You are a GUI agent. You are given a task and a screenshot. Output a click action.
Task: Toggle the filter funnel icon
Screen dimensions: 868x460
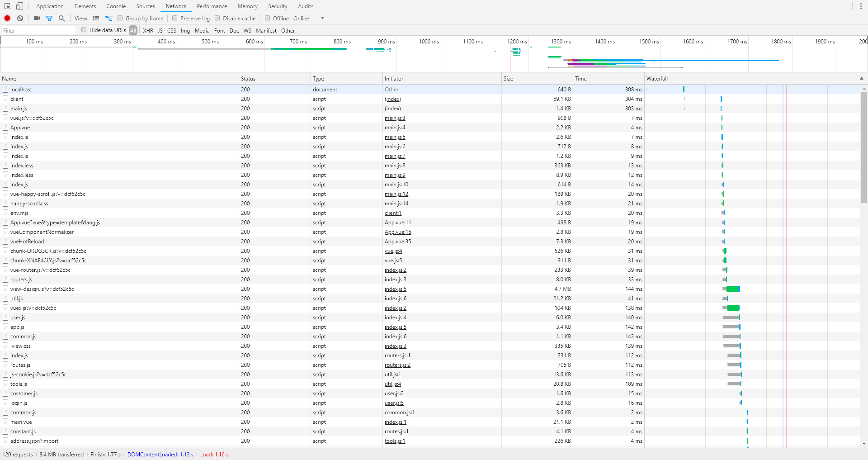coord(49,19)
